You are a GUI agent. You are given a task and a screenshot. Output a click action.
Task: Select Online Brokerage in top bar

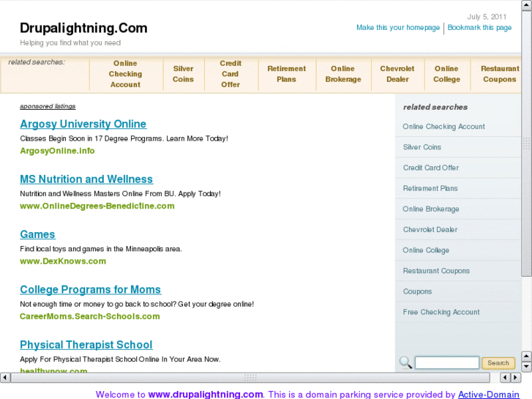(x=343, y=74)
